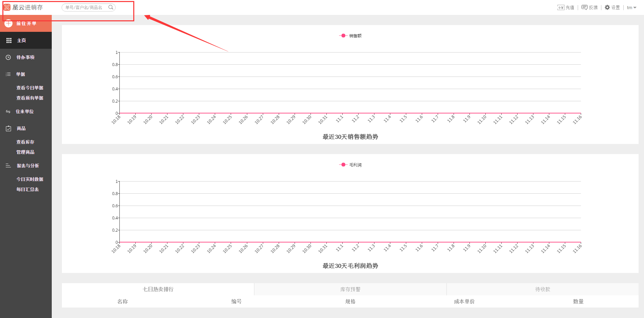Click the 星云进销存 logo icon
The height and width of the screenshot is (318, 644).
7,7
